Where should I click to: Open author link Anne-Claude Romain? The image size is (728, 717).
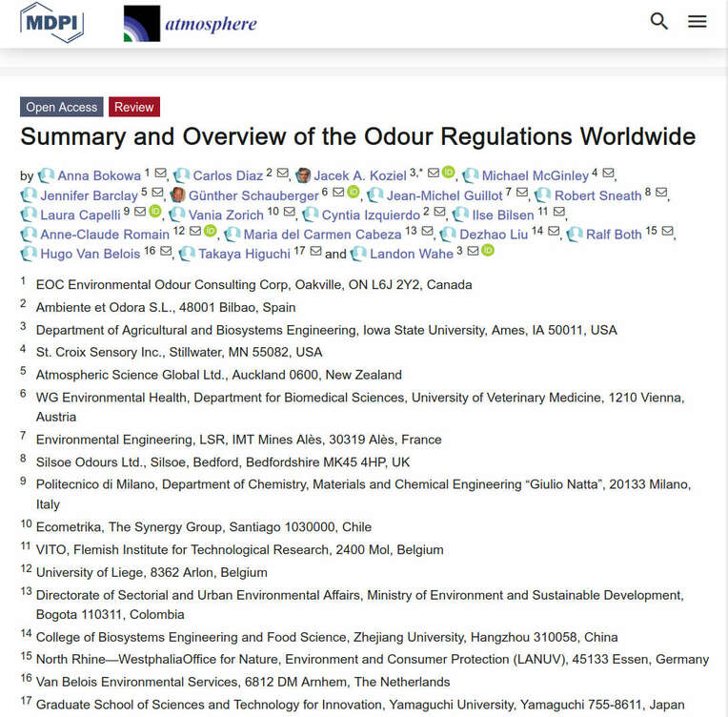pyautogui.click(x=105, y=235)
